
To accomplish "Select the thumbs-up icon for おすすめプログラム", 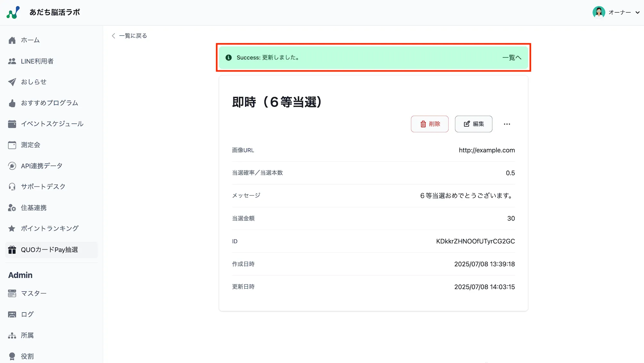I will click(x=12, y=103).
